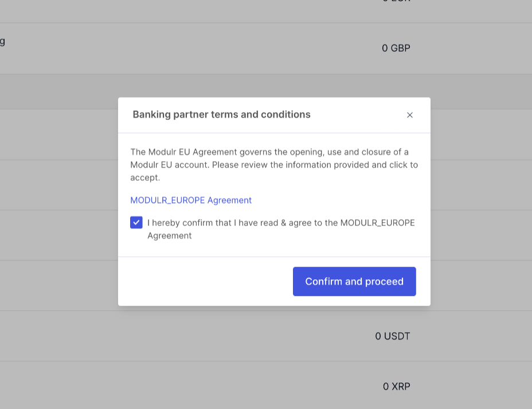This screenshot has height=409, width=532.
Task: Select the 0 XRP balance amount
Action: (x=396, y=386)
